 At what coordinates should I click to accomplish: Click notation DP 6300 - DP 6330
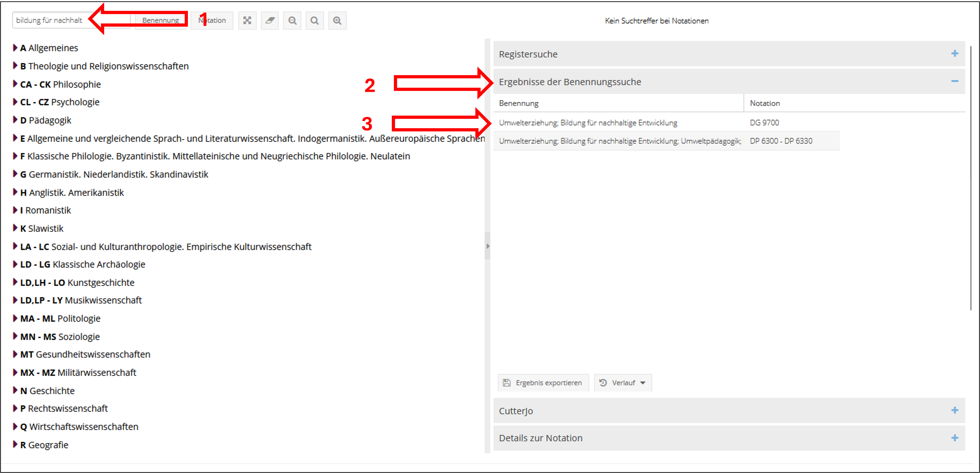781,141
